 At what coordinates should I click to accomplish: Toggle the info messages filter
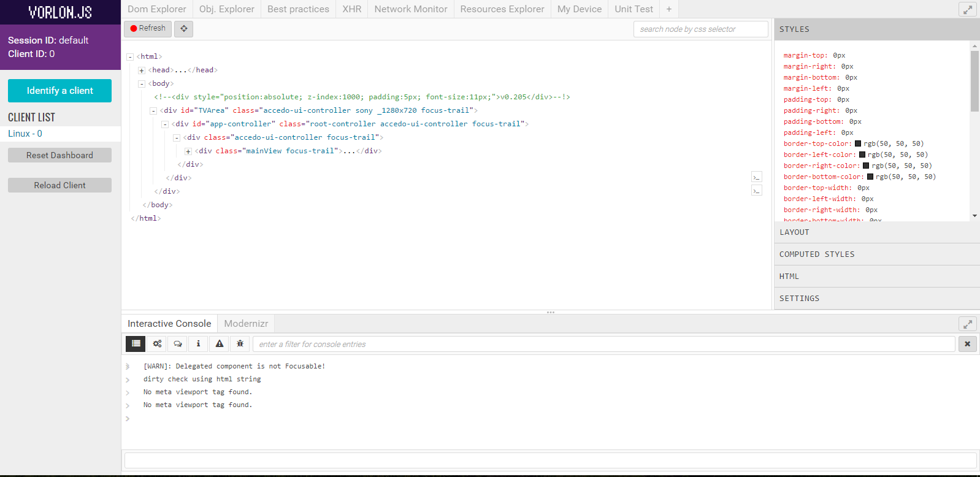pos(198,344)
